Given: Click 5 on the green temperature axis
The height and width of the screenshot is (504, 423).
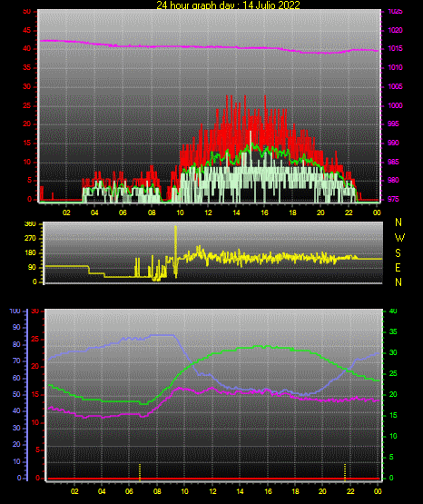Looking at the screenshot, I should [391, 457].
